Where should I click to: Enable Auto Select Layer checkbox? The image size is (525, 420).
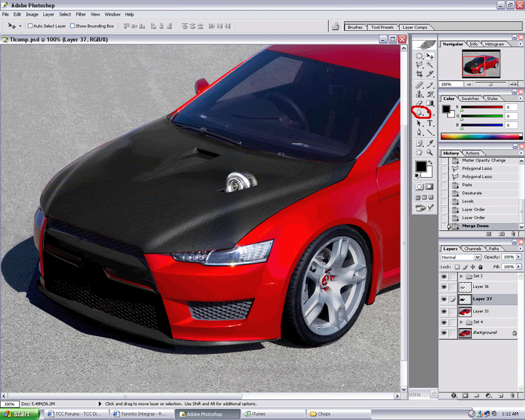30,26
